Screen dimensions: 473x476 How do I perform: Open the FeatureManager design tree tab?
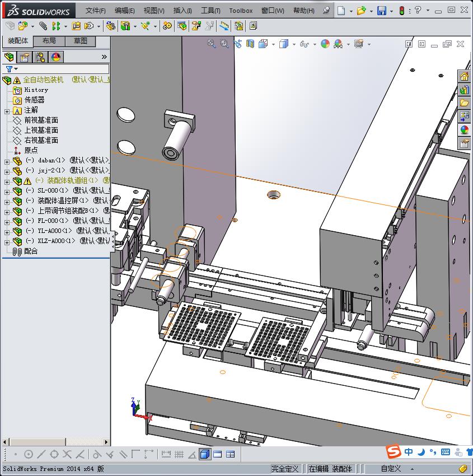tap(10, 57)
